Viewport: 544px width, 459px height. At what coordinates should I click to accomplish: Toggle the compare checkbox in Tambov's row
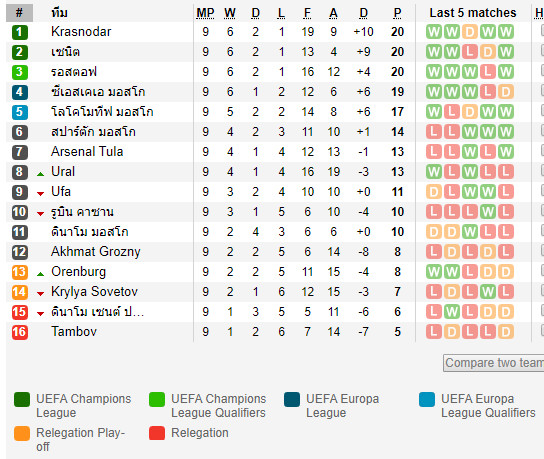[542, 331]
